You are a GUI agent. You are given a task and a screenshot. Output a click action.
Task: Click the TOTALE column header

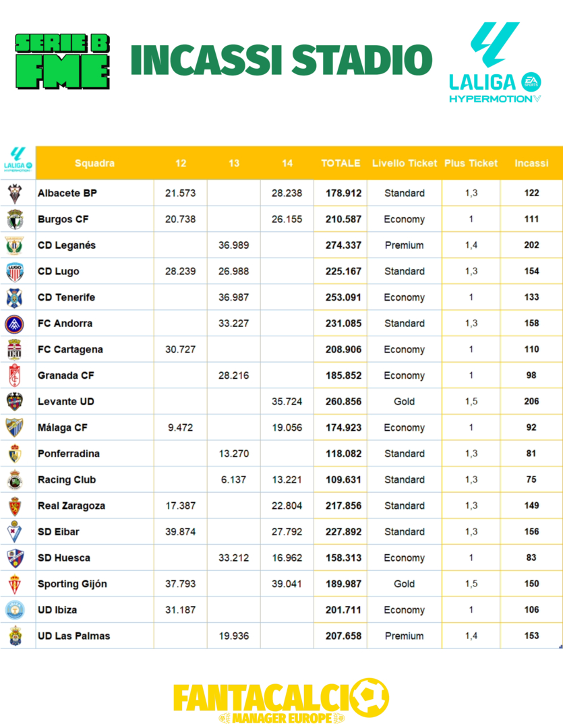tap(340, 163)
